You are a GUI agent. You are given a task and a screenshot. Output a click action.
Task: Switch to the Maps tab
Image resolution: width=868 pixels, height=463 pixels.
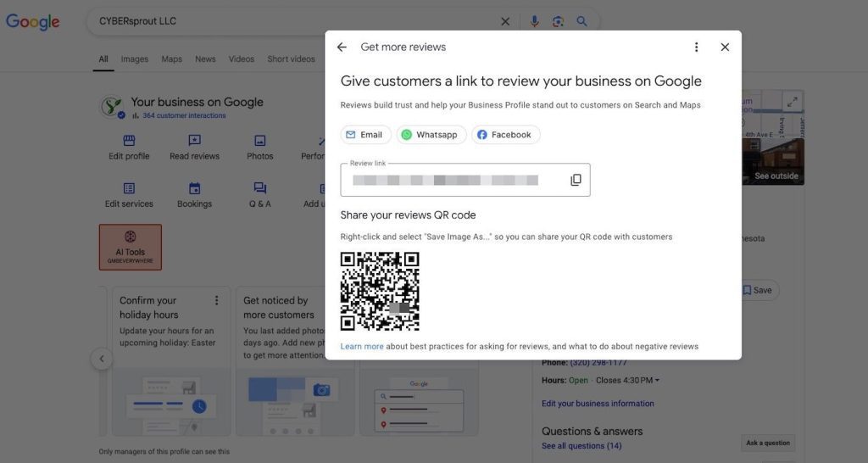(171, 59)
